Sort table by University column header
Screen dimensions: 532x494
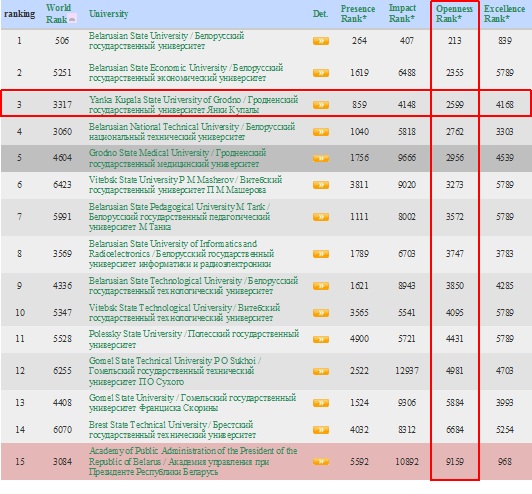tap(109, 14)
